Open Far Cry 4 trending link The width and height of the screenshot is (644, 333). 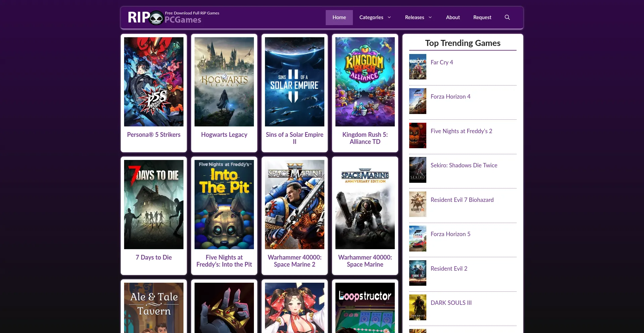[x=442, y=62]
